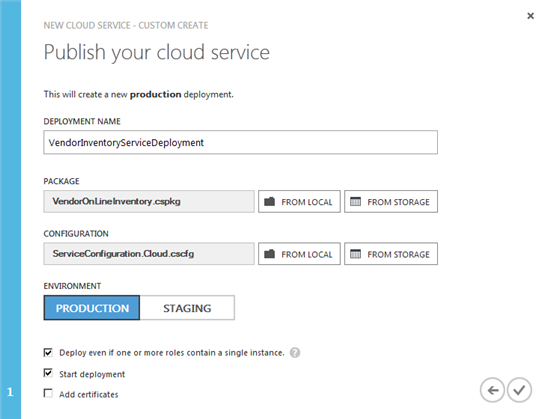The width and height of the screenshot is (550, 419).
Task: Click Add certificates label text
Action: click(89, 394)
